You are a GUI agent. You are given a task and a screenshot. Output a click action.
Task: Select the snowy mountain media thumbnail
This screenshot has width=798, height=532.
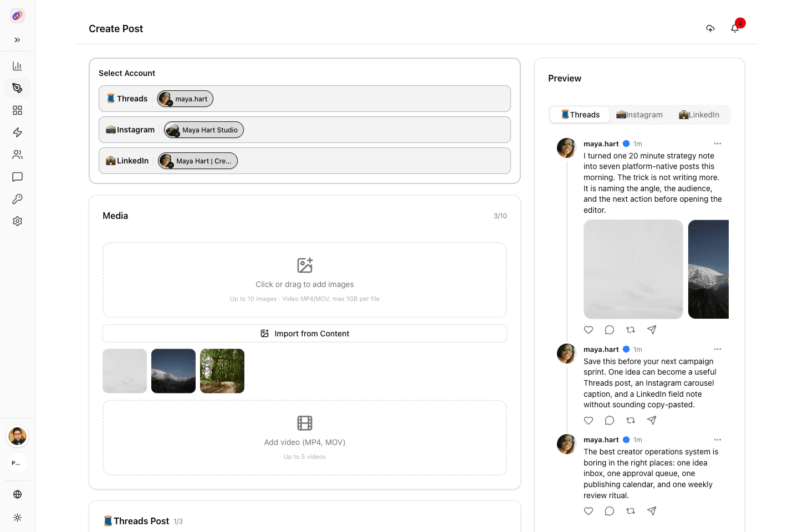pyautogui.click(x=173, y=371)
